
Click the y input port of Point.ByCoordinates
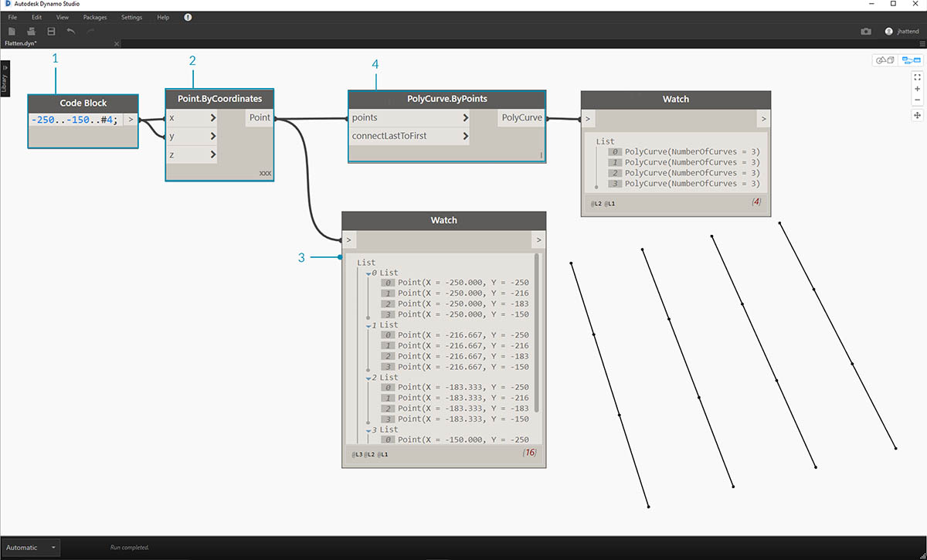192,136
